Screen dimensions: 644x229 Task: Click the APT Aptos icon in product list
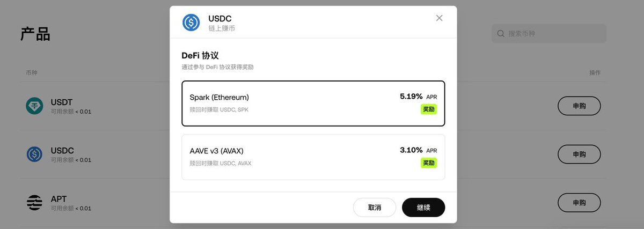[34, 203]
